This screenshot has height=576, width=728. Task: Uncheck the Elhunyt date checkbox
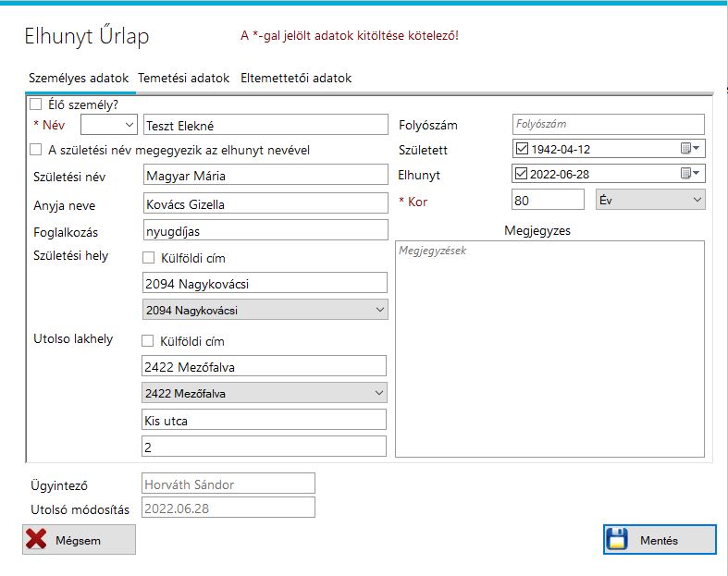point(522,174)
